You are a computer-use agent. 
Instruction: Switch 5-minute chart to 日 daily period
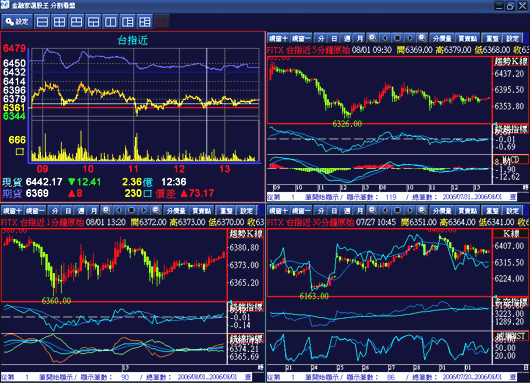coord(334,38)
